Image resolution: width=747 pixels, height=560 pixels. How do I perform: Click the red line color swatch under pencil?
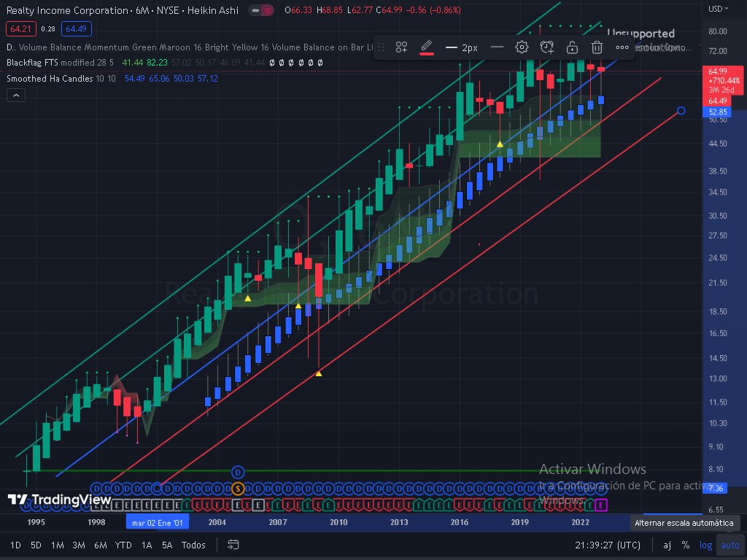point(426,54)
